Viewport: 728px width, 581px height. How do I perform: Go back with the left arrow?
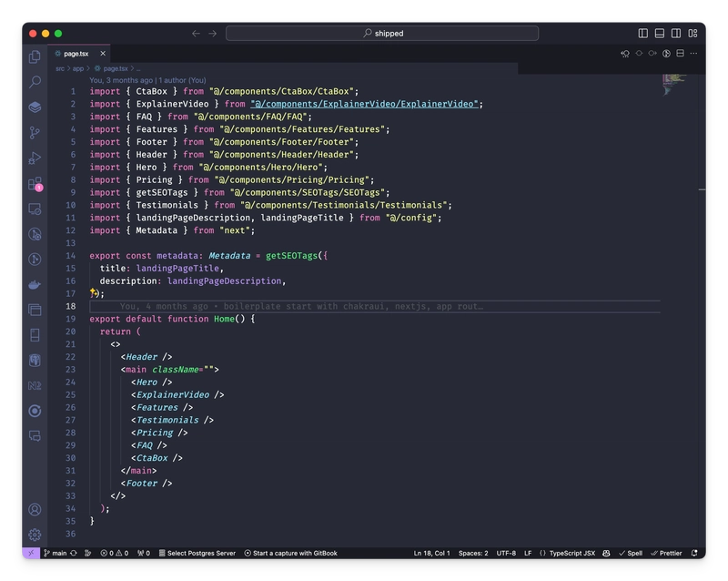click(x=196, y=34)
